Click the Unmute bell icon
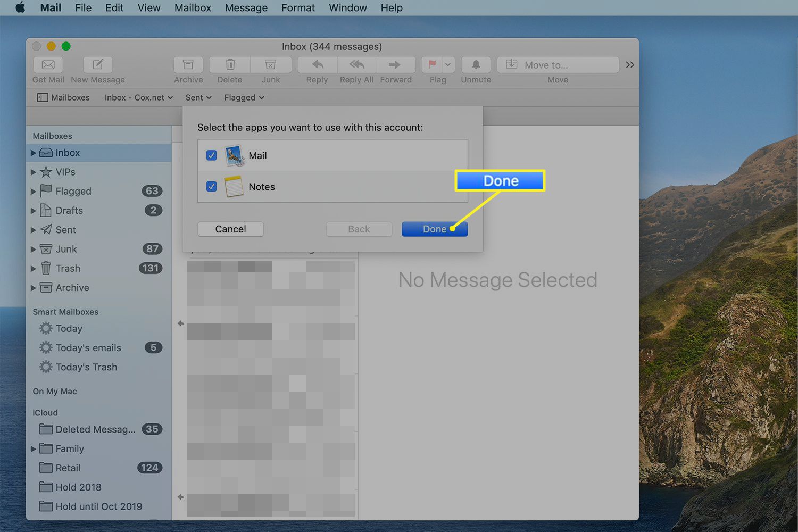 pos(476,65)
